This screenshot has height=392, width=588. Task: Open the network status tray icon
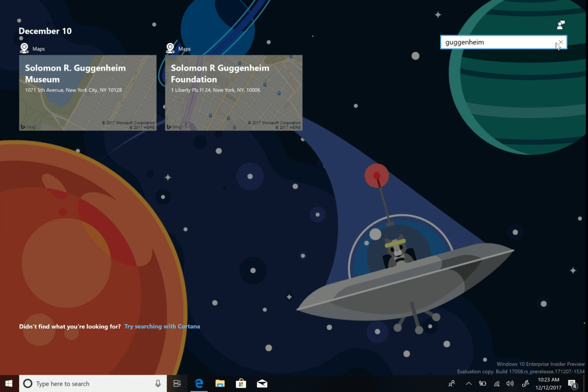[497, 383]
